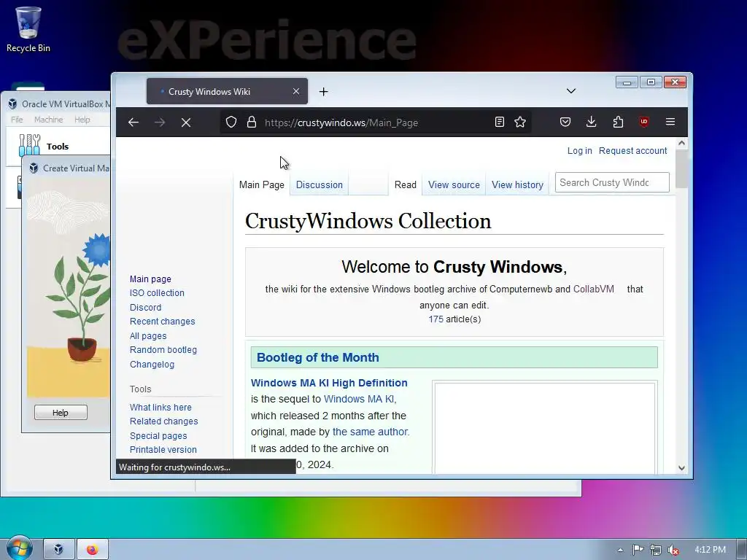
Task: Open the Machine menu in VirtualBox
Action: click(48, 120)
